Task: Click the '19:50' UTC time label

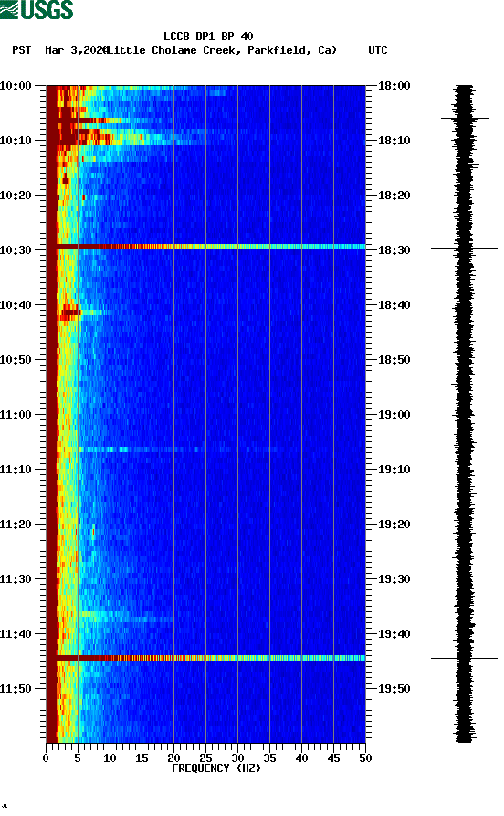Action: (x=394, y=688)
